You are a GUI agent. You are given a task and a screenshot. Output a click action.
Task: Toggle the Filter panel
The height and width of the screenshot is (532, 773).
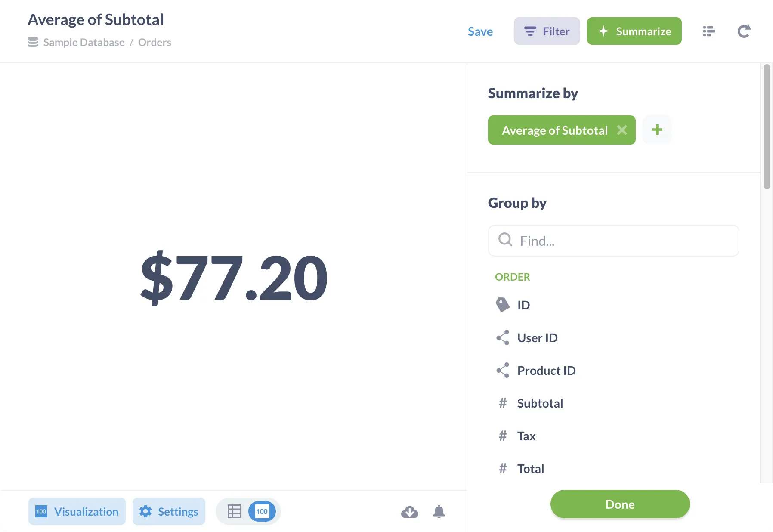coord(547,31)
